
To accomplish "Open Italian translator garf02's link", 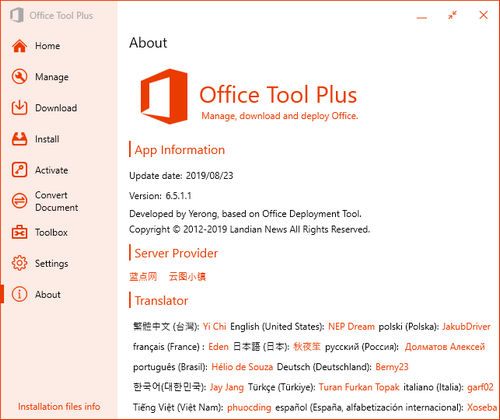I will pos(480,387).
